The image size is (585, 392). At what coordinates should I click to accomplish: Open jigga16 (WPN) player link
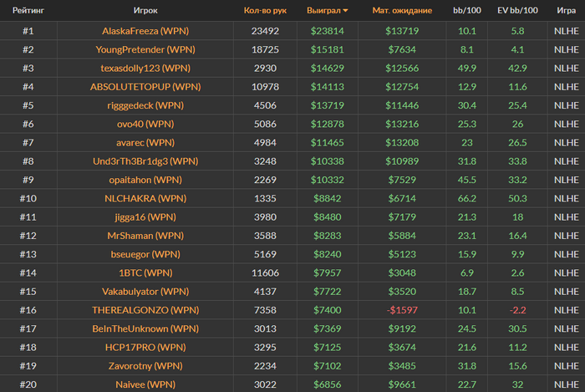(x=145, y=217)
